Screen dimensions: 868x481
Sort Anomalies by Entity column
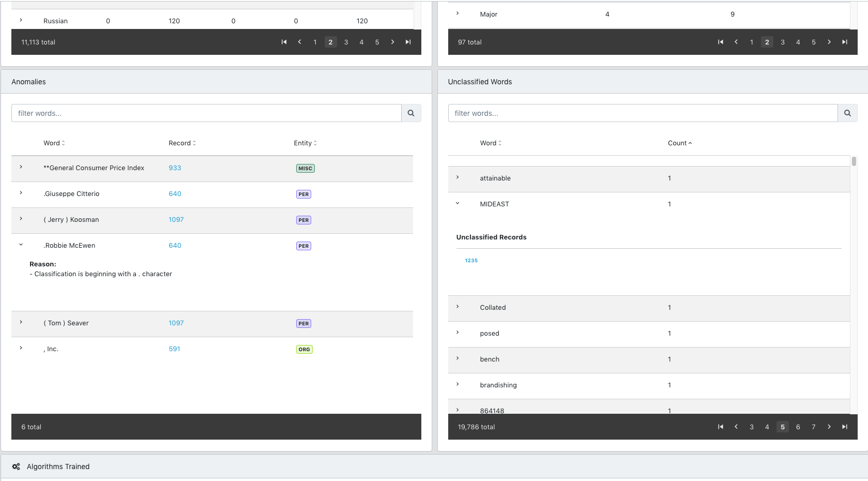[x=305, y=143]
